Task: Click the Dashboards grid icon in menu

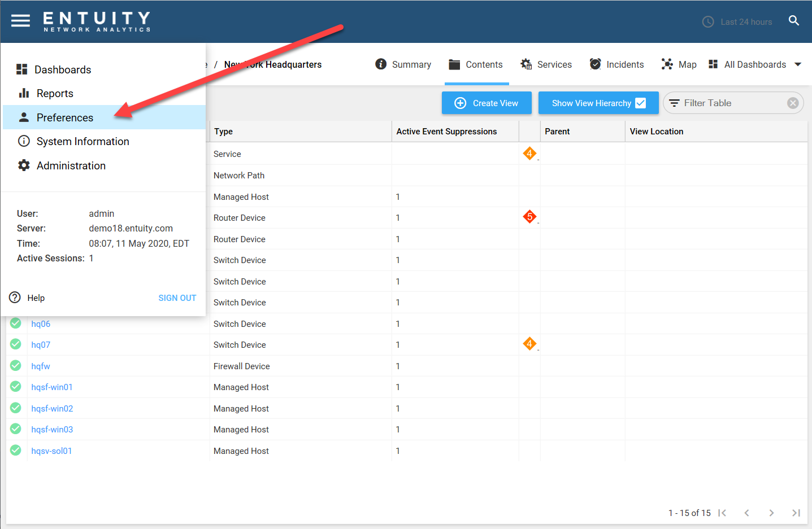Action: tap(22, 69)
